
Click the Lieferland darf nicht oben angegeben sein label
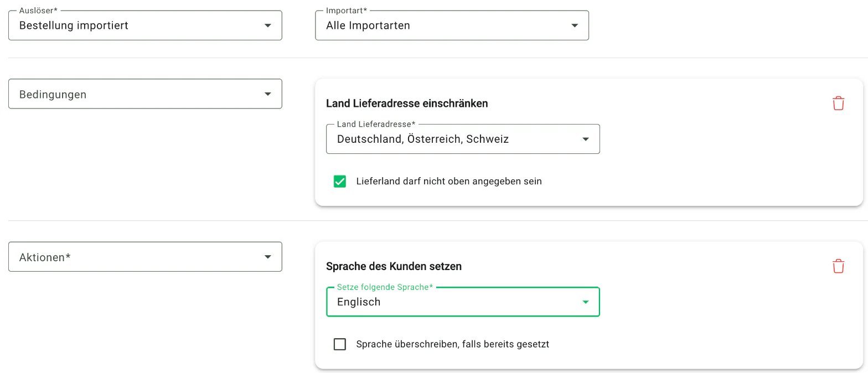449,182
